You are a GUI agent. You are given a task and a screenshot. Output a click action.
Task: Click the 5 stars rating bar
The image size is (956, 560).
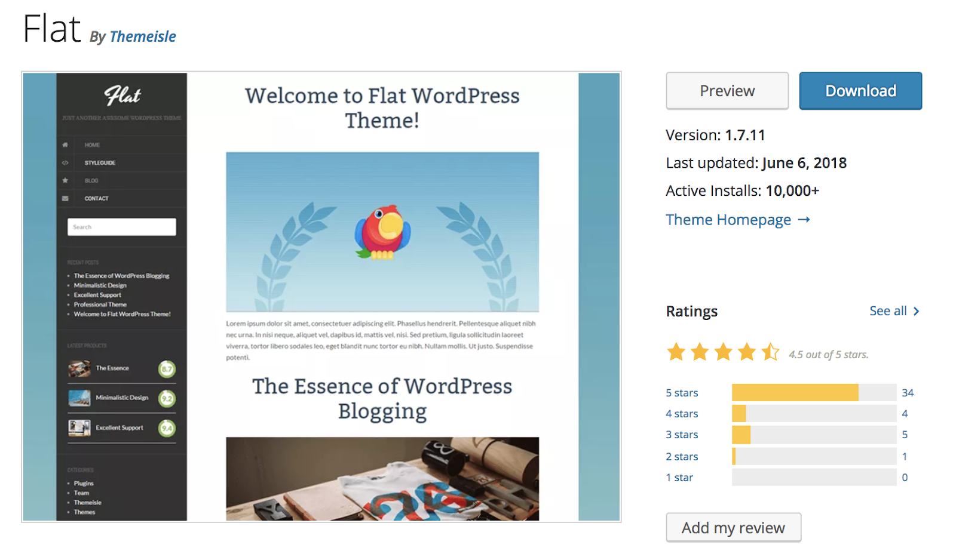pos(814,392)
